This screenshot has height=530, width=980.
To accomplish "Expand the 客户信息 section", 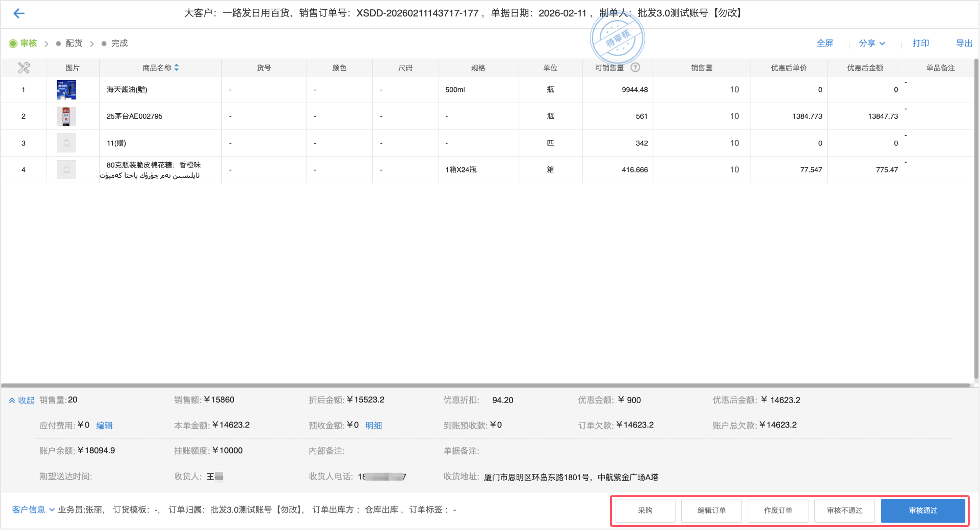I will (x=28, y=509).
